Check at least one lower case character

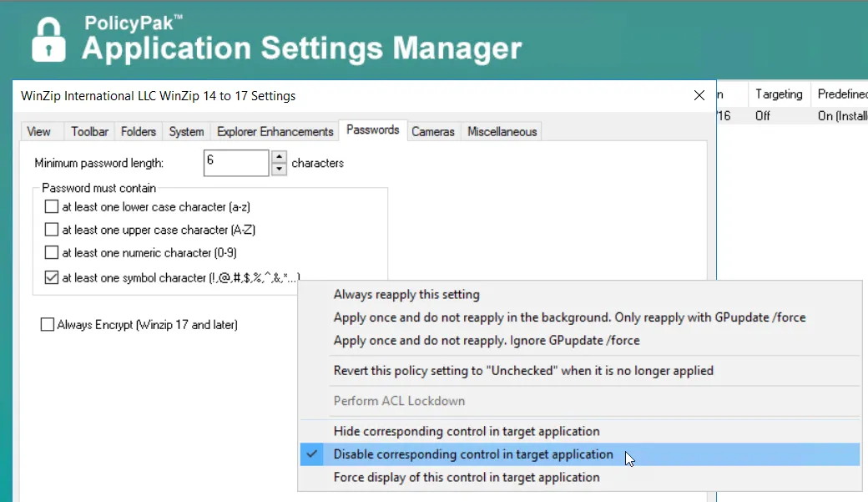(52, 206)
